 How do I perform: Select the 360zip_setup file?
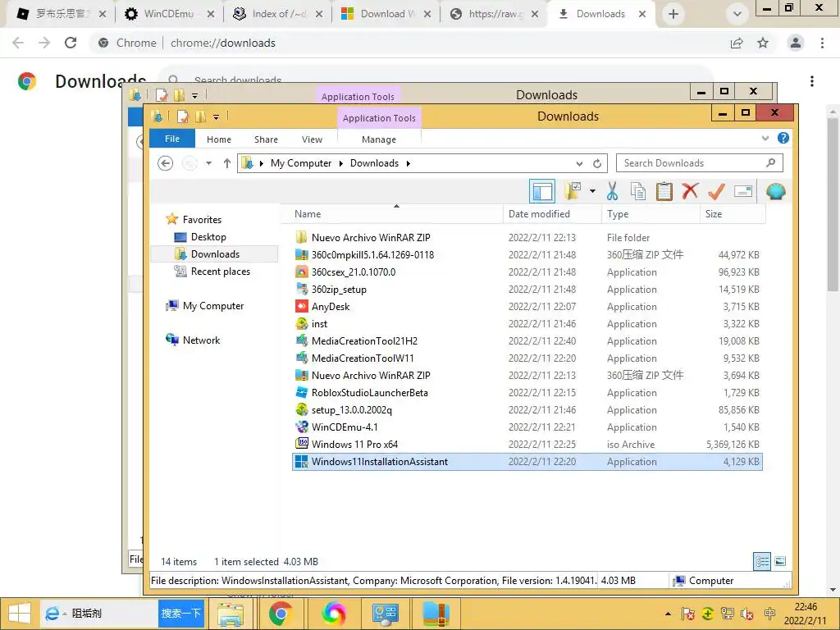527,290
